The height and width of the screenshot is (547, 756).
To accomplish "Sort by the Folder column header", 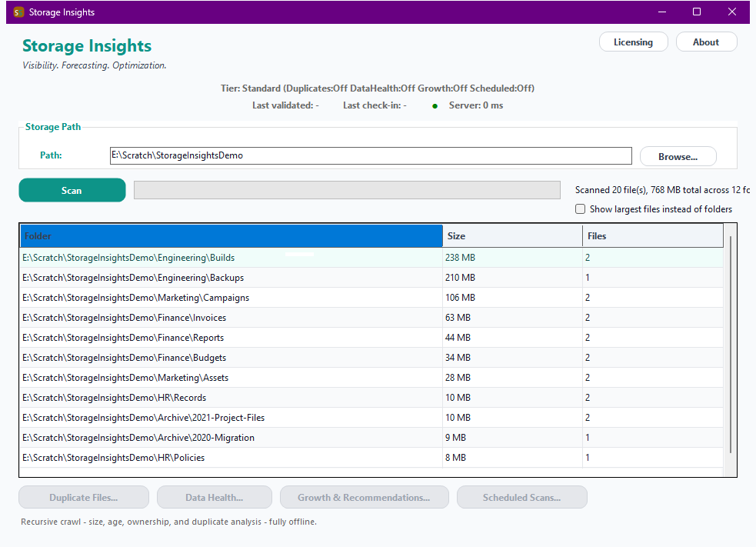I will pos(231,236).
